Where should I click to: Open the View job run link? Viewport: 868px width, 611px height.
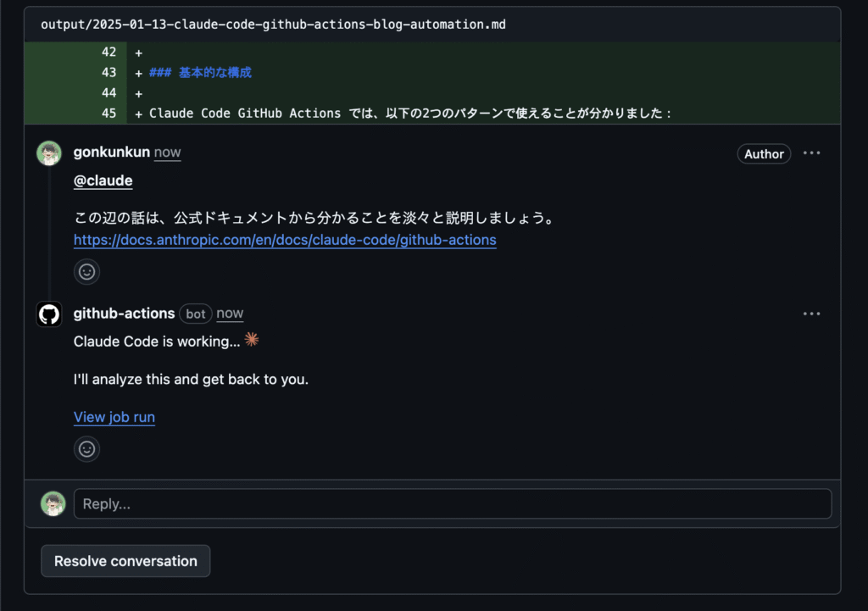[x=114, y=417]
